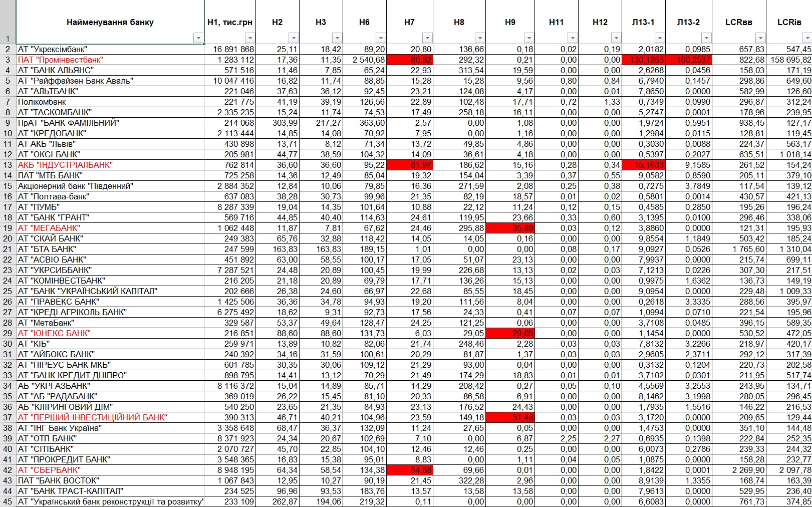Viewport: 812px width, 507px height.
Task: Select row header 13
Action: pyautogui.click(x=8, y=165)
